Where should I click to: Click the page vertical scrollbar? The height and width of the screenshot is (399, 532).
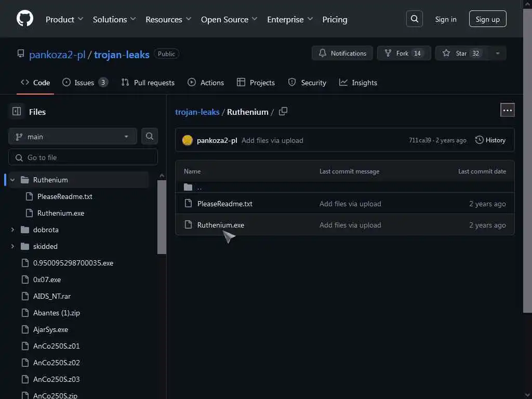pos(528,161)
